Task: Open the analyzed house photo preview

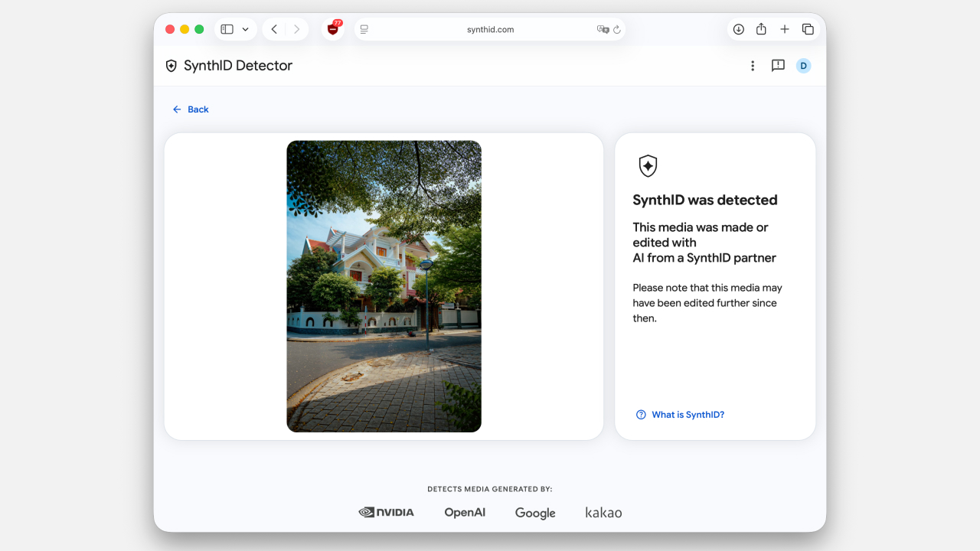Action: [x=384, y=286]
